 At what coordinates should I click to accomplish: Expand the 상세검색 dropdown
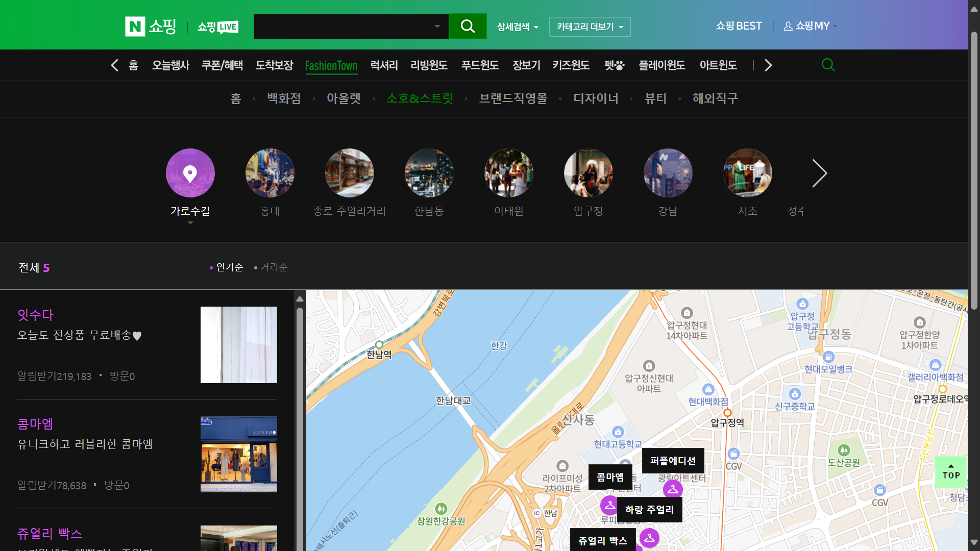[518, 27]
